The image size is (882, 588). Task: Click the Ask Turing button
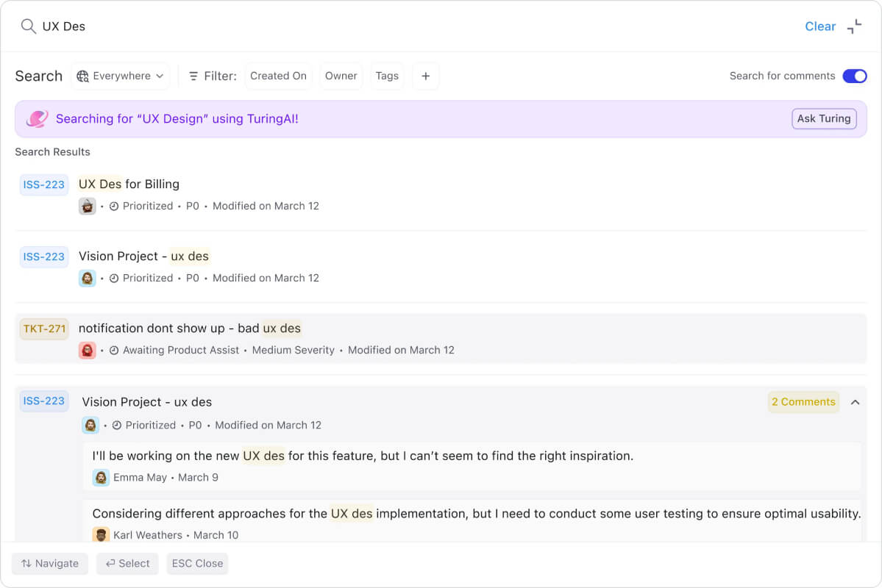[x=824, y=118]
